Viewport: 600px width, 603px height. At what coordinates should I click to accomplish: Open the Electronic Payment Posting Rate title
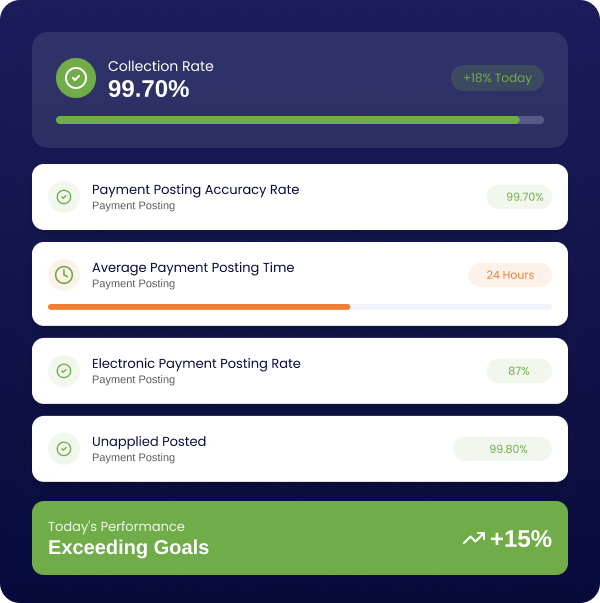coord(196,363)
